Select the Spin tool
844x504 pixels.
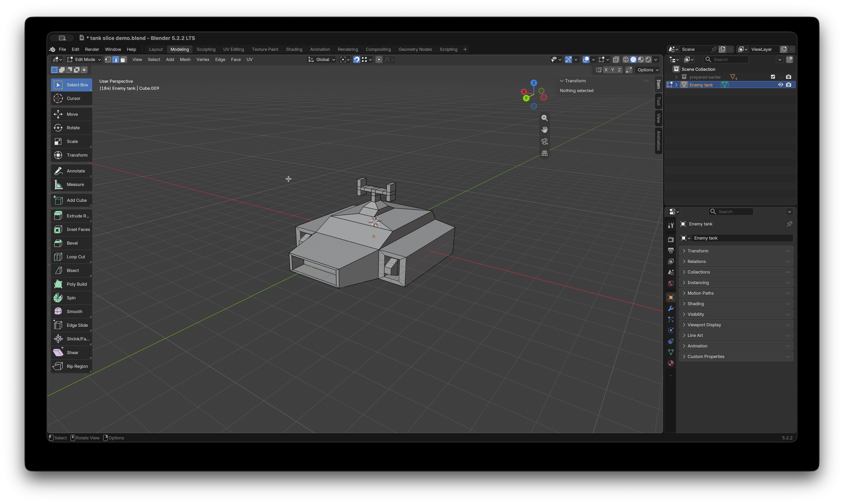[71, 298]
